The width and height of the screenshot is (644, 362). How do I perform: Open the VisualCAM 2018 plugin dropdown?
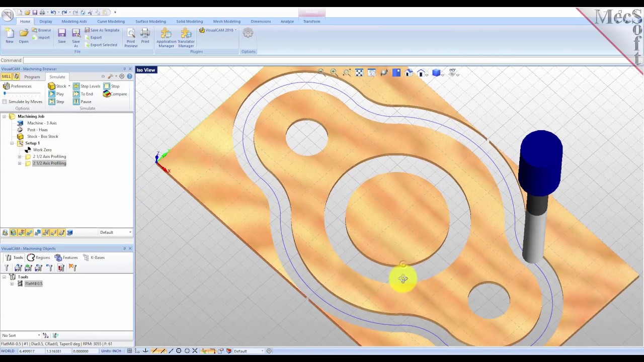[217, 30]
